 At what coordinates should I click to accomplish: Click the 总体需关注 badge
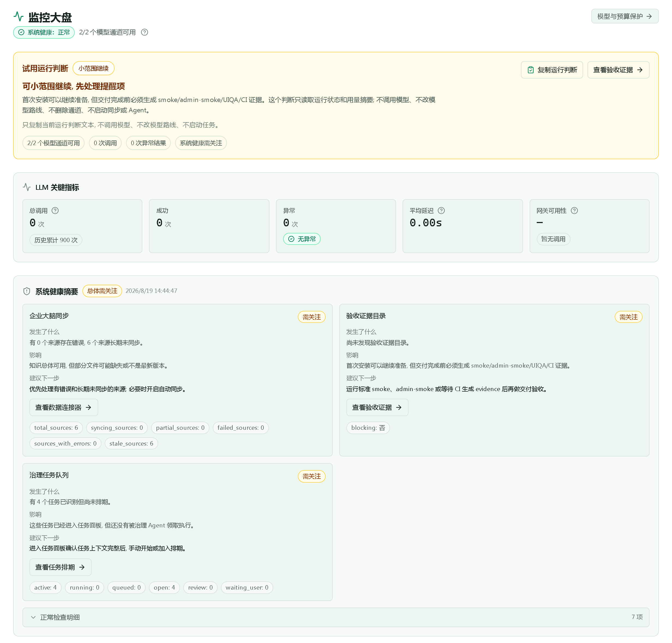(102, 291)
